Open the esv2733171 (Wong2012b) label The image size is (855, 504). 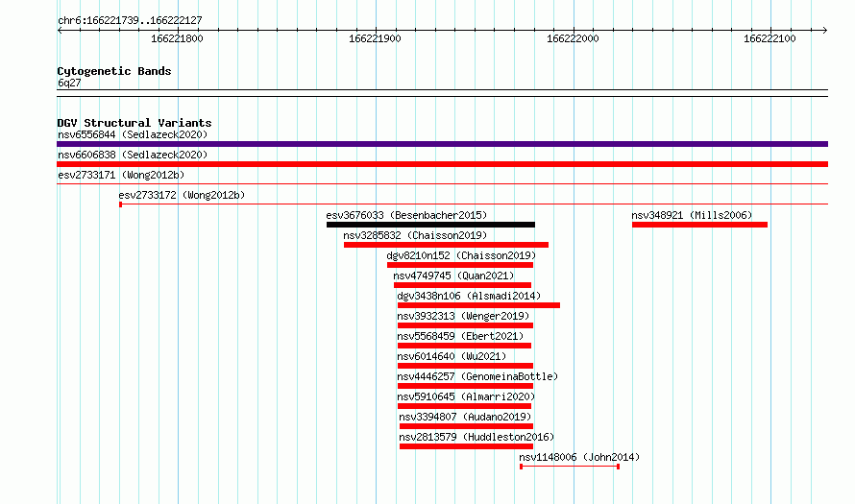point(121,175)
